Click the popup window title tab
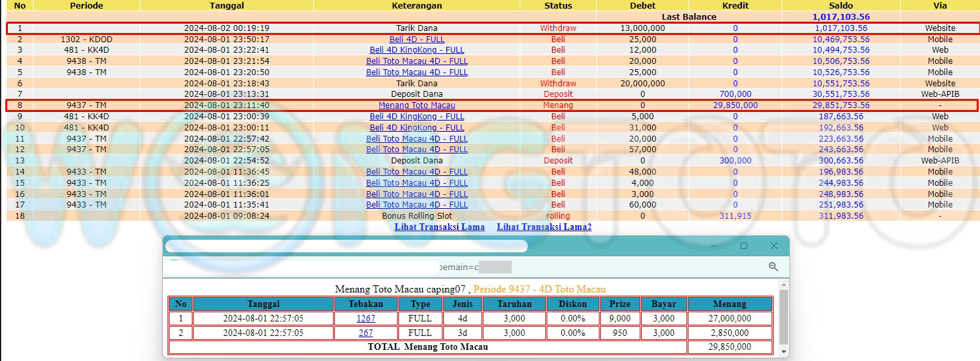Screen dimensions: 980x361 [346, 246]
